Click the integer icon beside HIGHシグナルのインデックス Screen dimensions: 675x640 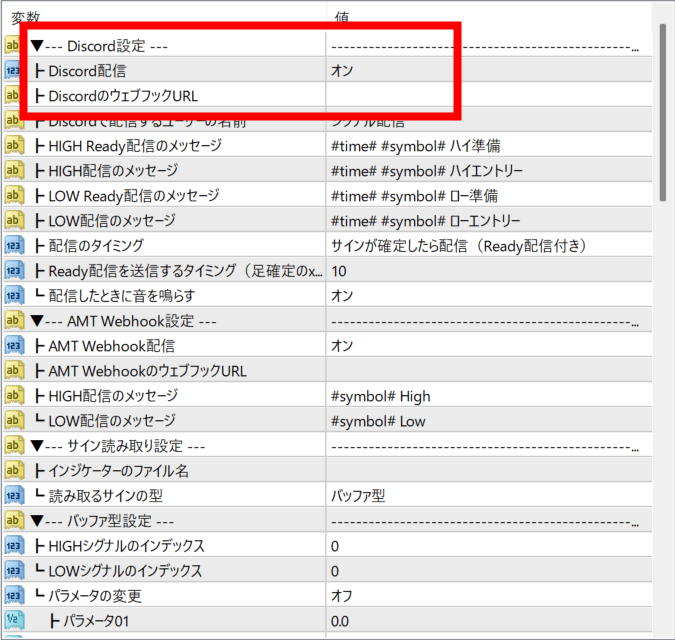click(x=14, y=545)
